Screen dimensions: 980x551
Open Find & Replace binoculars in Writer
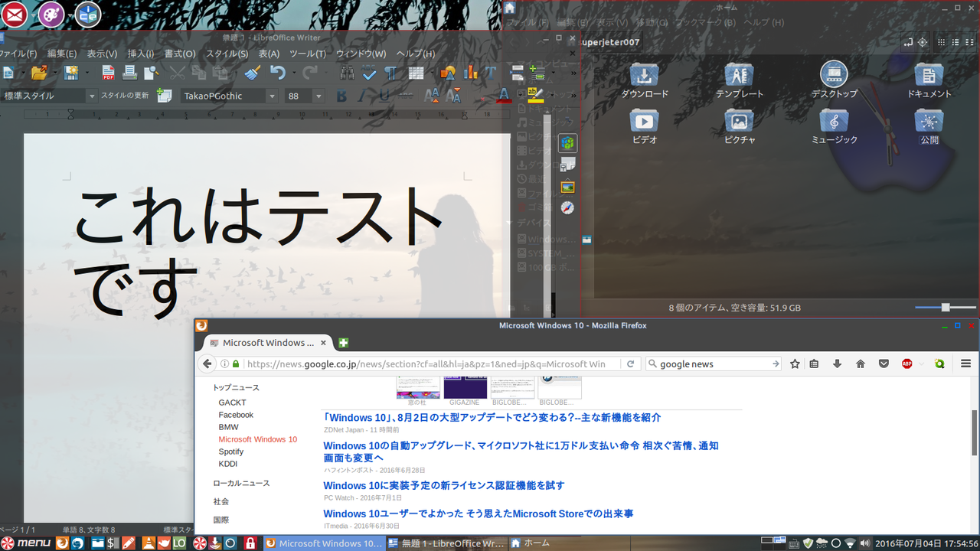(x=348, y=73)
